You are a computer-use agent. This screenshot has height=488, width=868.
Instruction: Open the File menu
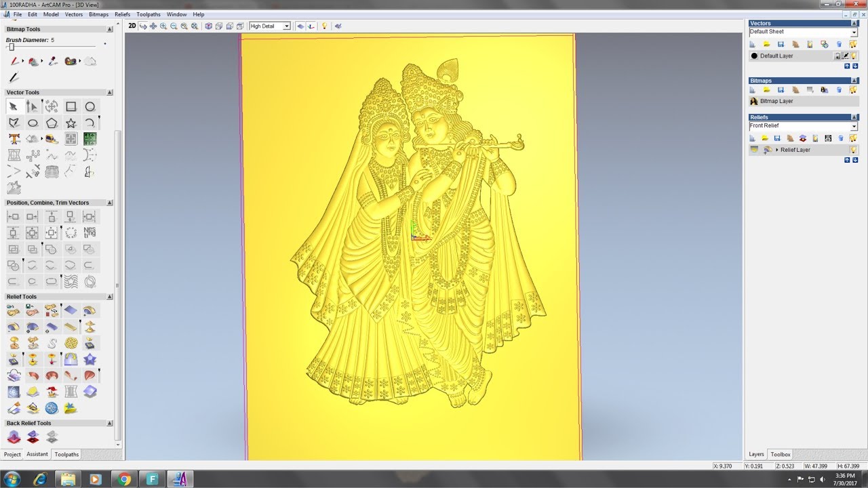[17, 14]
